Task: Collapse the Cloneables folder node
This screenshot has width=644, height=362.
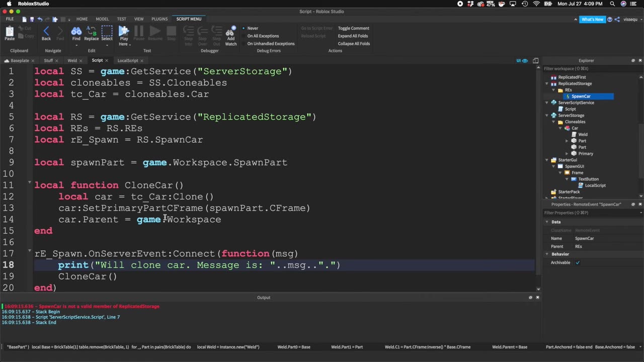Action: click(x=553, y=122)
